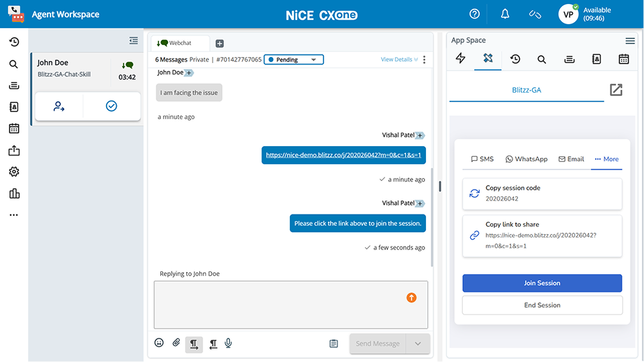Open queue tab in App Space
The image size is (644, 362).
coord(570,60)
